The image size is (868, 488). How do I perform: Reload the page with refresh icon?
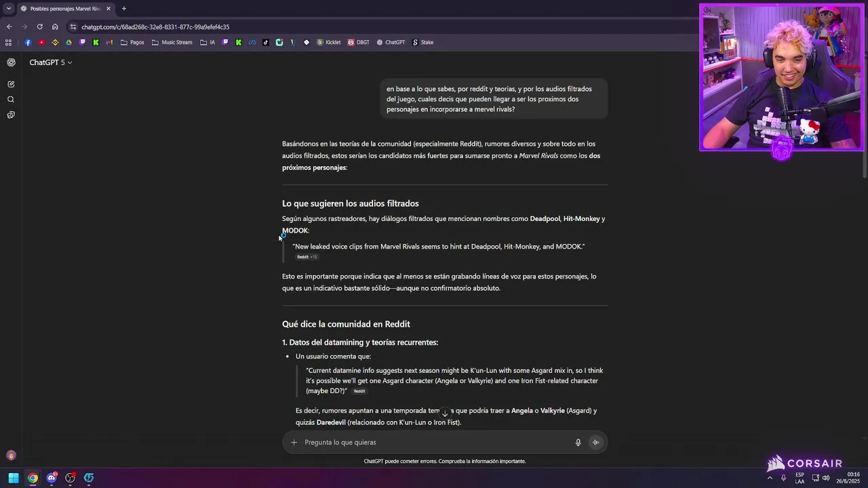[x=39, y=27]
